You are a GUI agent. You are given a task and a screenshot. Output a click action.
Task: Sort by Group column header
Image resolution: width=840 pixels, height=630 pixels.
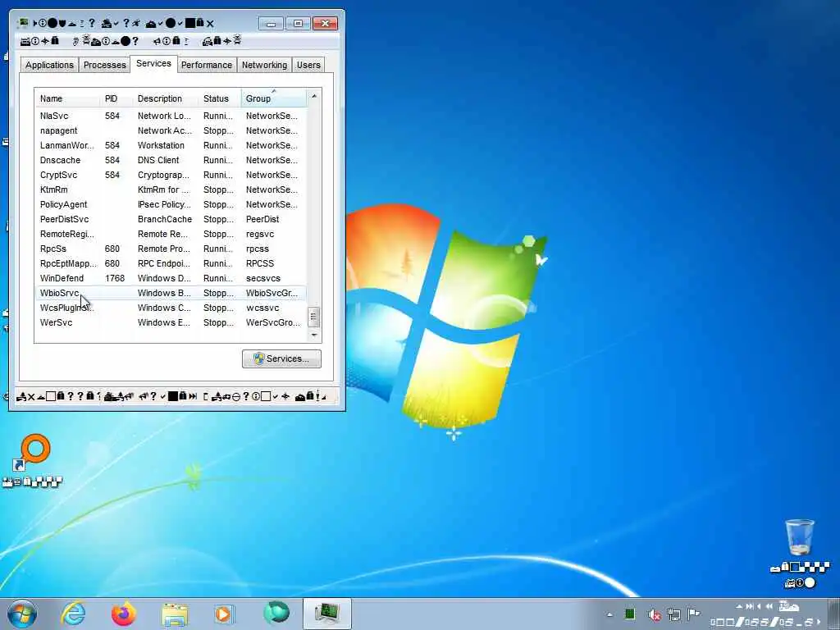(274, 98)
